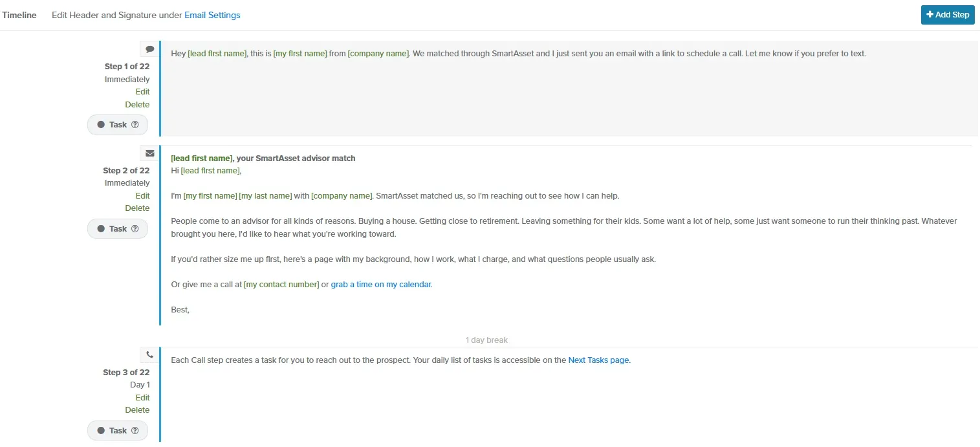Screen dimensions: 980x447
Task: Click the Step 2 'Immediately' timing label
Action: [x=127, y=183]
